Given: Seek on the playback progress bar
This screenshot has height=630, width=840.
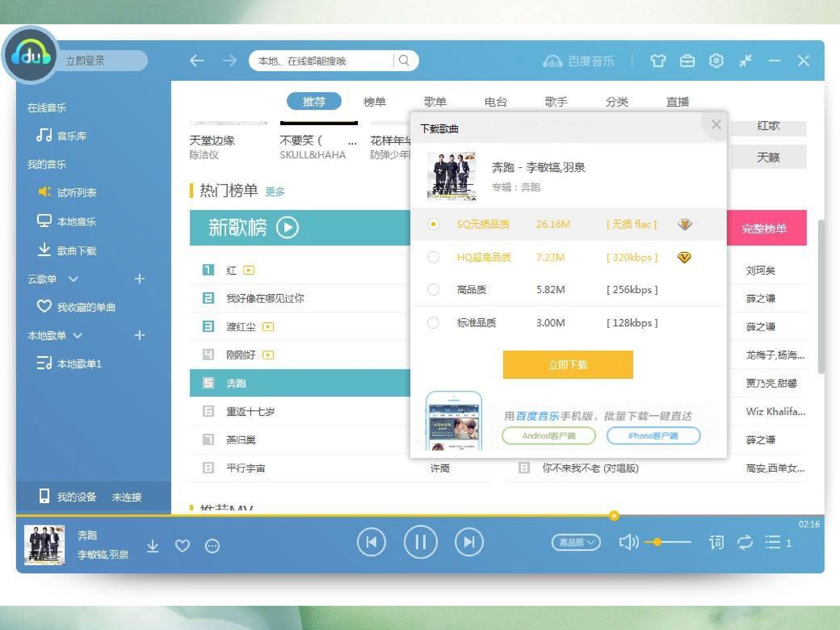Looking at the screenshot, I should [x=420, y=515].
